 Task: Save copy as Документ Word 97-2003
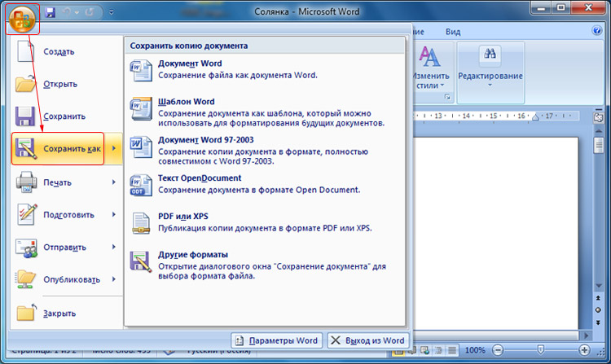tap(265, 151)
